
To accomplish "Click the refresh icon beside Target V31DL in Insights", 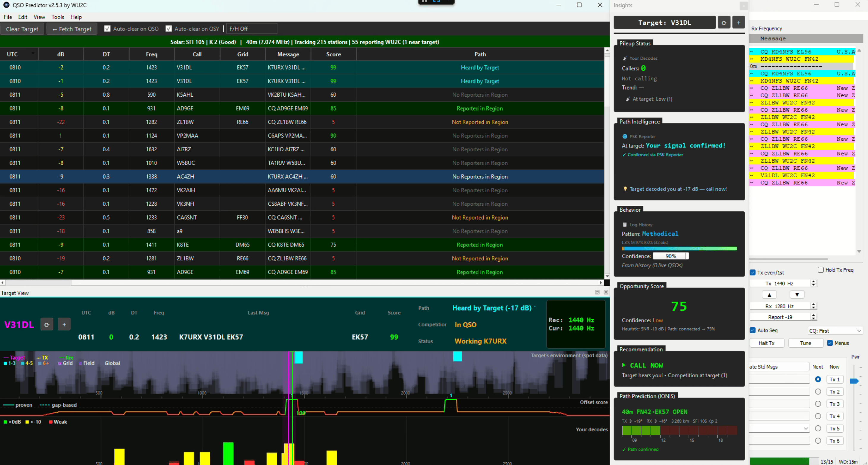I will point(724,23).
